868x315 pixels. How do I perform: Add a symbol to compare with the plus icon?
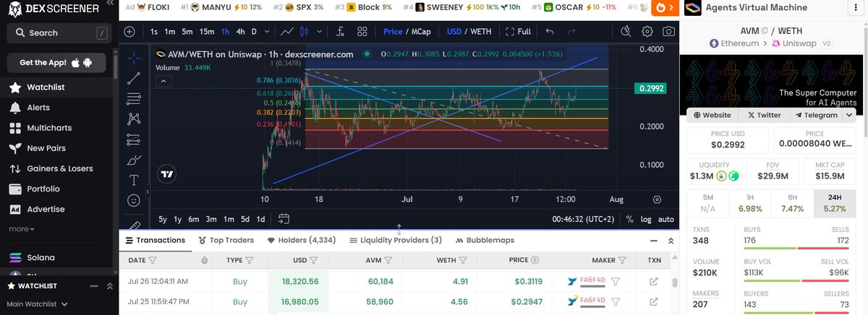point(129,32)
